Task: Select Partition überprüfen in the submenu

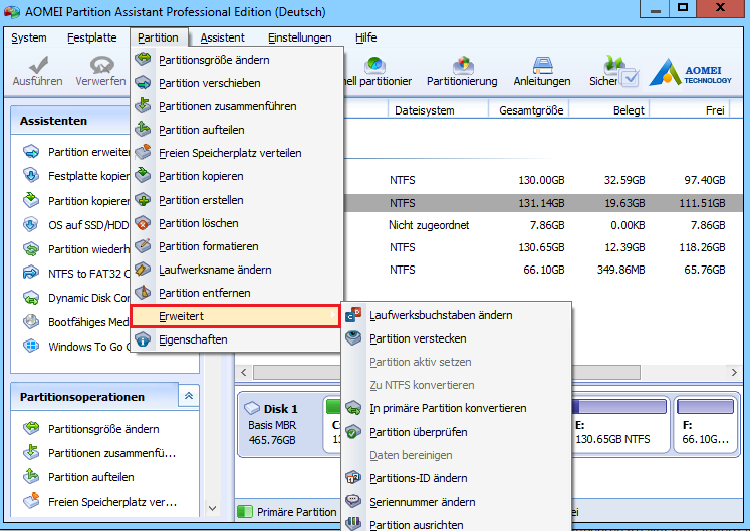Action: [457, 432]
